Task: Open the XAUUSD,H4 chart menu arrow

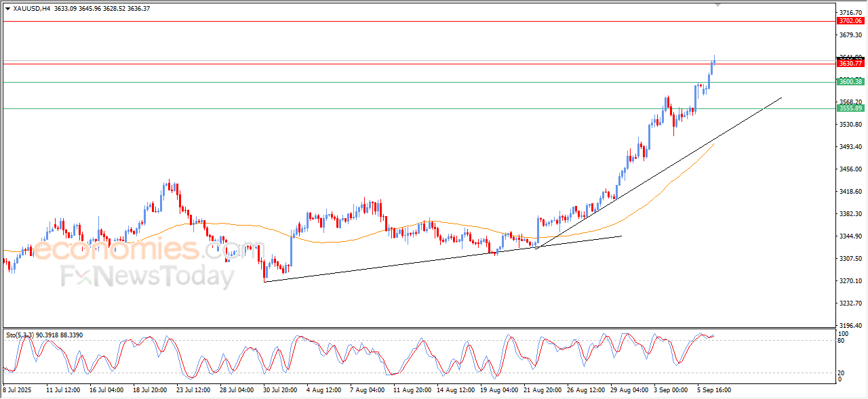Action: pyautogui.click(x=7, y=8)
